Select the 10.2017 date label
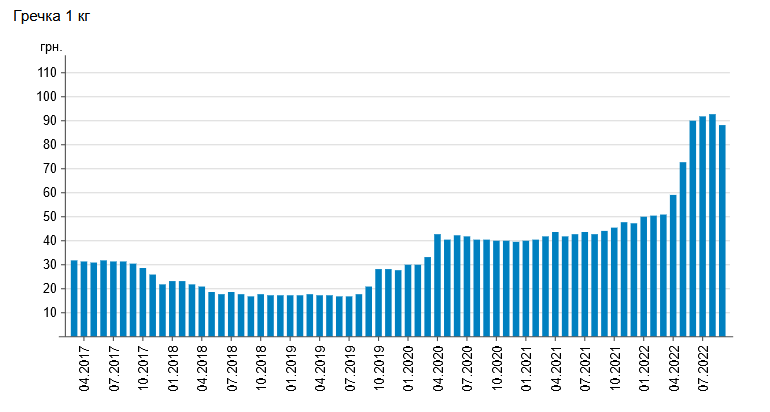Image resolution: width=770 pixels, height=412 pixels. coord(143,368)
